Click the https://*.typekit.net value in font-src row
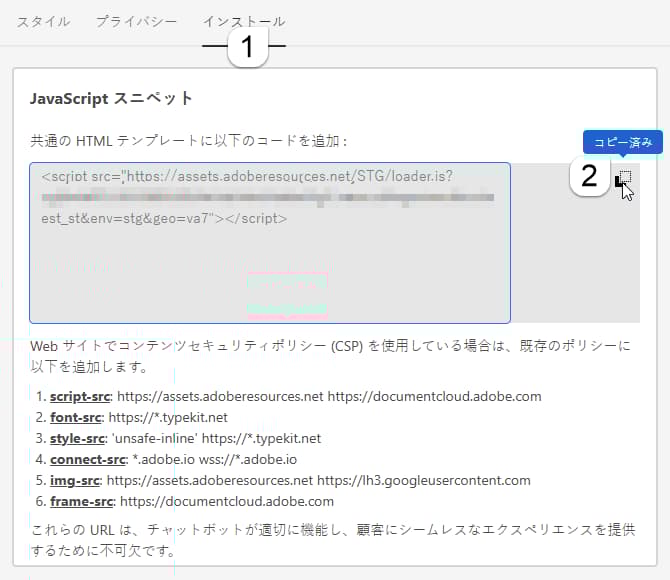The image size is (670, 580). pos(168,418)
